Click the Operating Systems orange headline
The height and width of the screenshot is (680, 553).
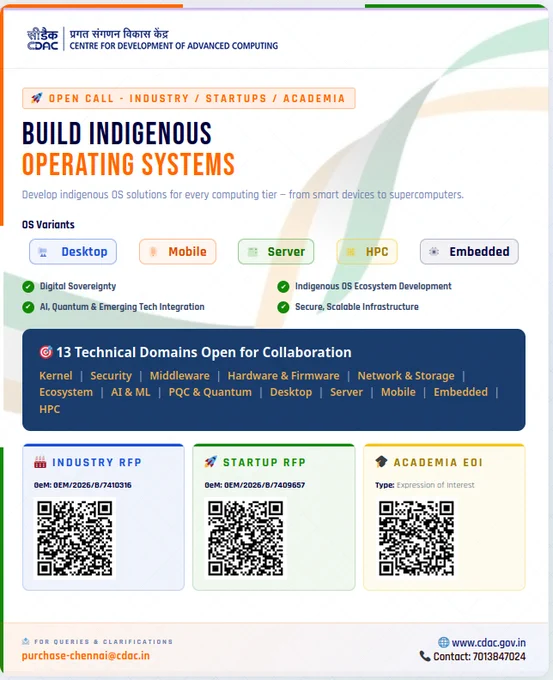[128, 164]
